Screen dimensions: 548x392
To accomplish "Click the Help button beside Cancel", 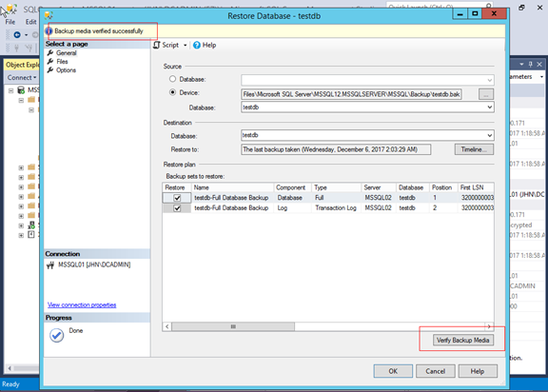I will coord(478,371).
